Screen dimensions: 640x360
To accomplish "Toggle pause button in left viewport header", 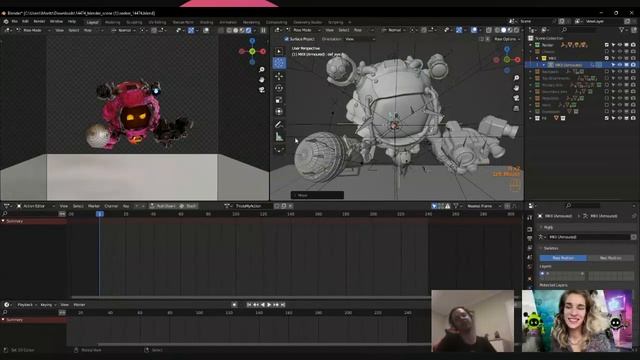I will point(263,30).
